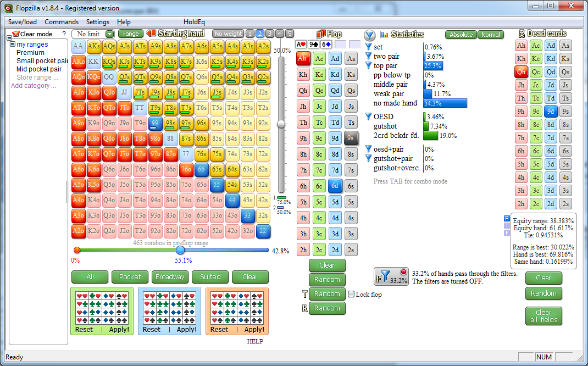Click Clear all fields button
The height and width of the screenshot is (366, 588).
pyautogui.click(x=543, y=316)
